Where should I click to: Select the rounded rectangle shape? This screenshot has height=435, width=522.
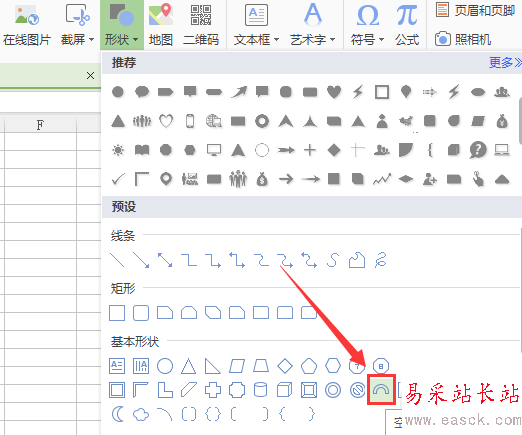point(141,313)
